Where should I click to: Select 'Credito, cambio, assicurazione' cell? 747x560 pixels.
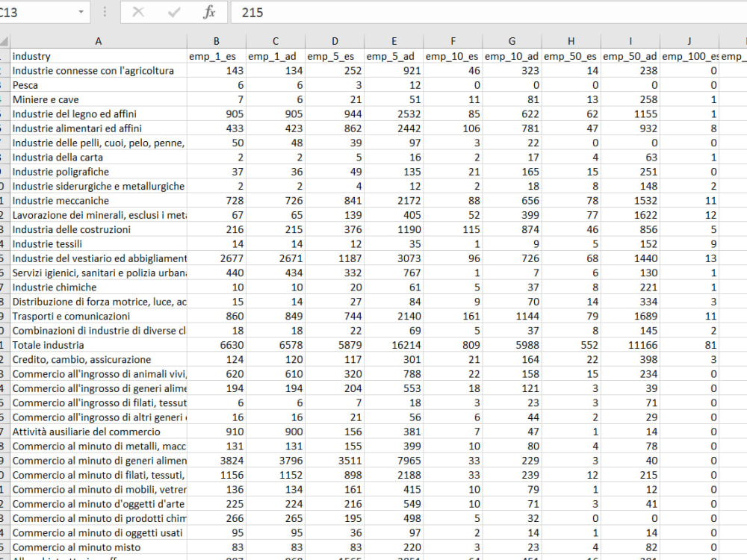pyautogui.click(x=99, y=360)
